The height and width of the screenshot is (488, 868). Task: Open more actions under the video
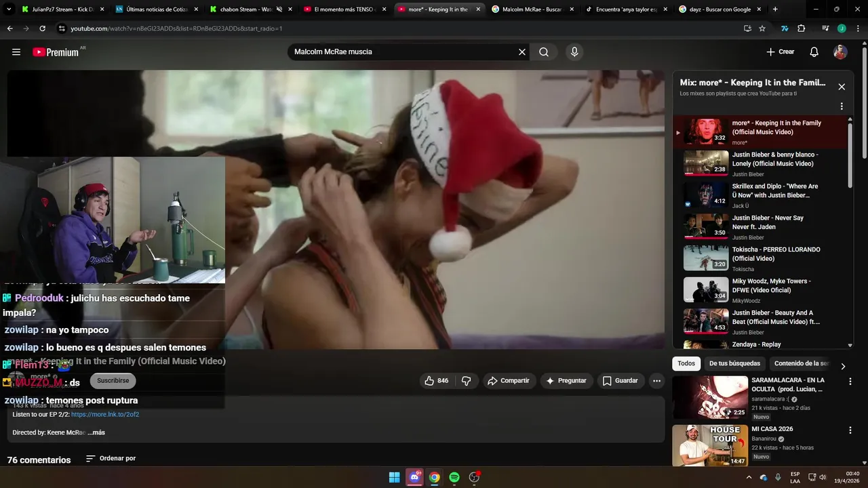656,381
